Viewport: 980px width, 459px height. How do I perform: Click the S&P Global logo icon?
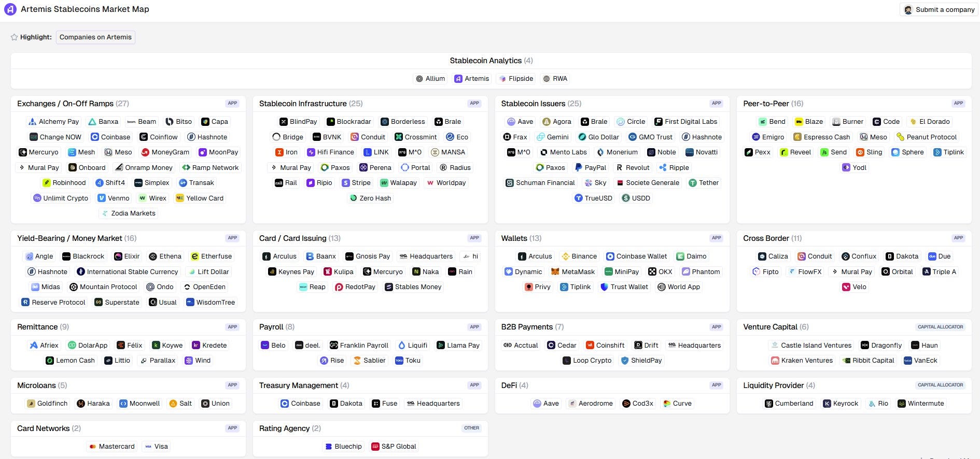[x=375, y=447]
